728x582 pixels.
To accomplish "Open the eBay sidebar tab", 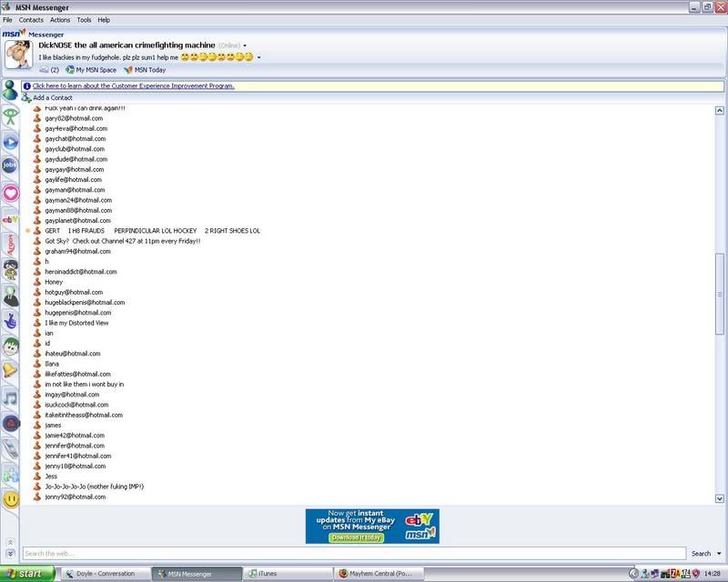I will (x=10, y=219).
